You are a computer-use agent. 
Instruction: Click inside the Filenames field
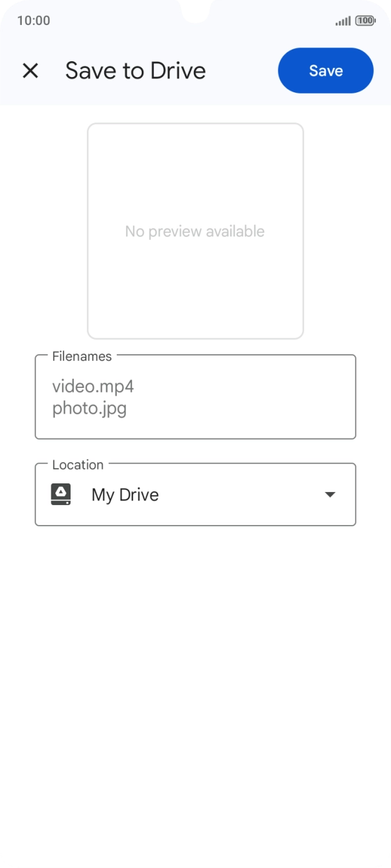click(x=195, y=397)
